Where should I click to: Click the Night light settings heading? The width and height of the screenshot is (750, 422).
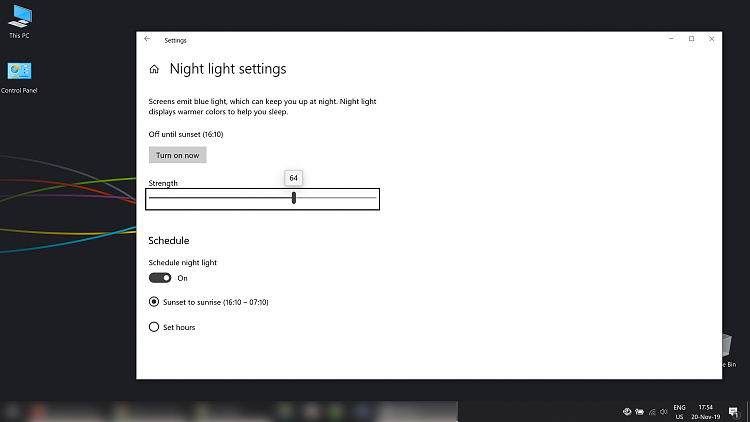click(228, 69)
